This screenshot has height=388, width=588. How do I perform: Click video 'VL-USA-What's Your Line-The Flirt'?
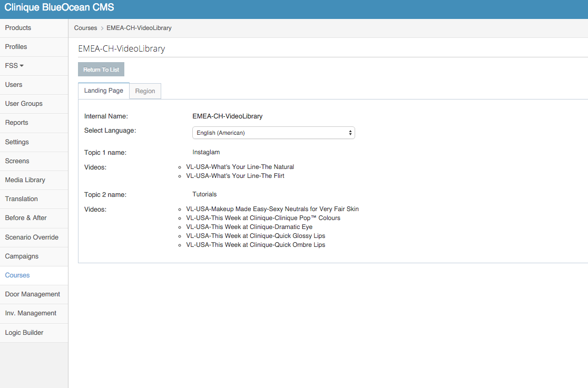click(235, 176)
